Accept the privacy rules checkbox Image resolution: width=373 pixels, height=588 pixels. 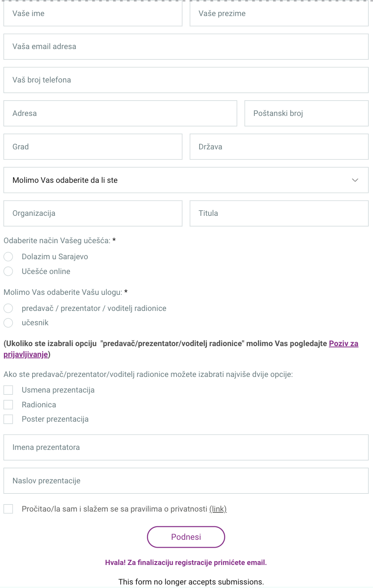[8, 509]
